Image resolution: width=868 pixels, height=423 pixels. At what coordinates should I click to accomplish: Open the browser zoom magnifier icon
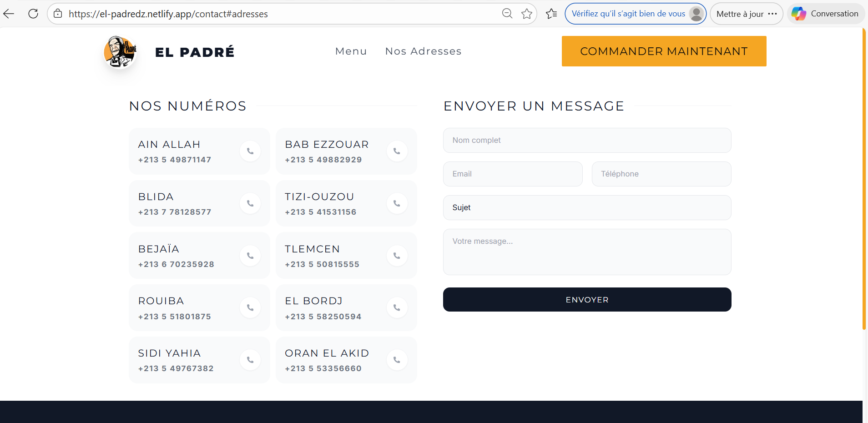[507, 14]
